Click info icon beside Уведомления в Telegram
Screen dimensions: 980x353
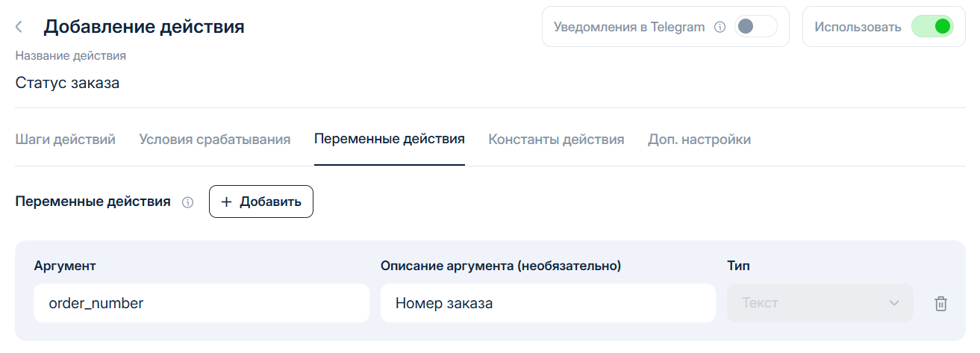click(720, 28)
